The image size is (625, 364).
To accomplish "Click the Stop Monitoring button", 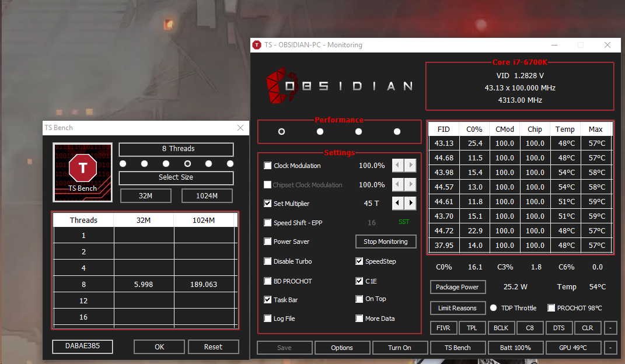I will tap(385, 242).
